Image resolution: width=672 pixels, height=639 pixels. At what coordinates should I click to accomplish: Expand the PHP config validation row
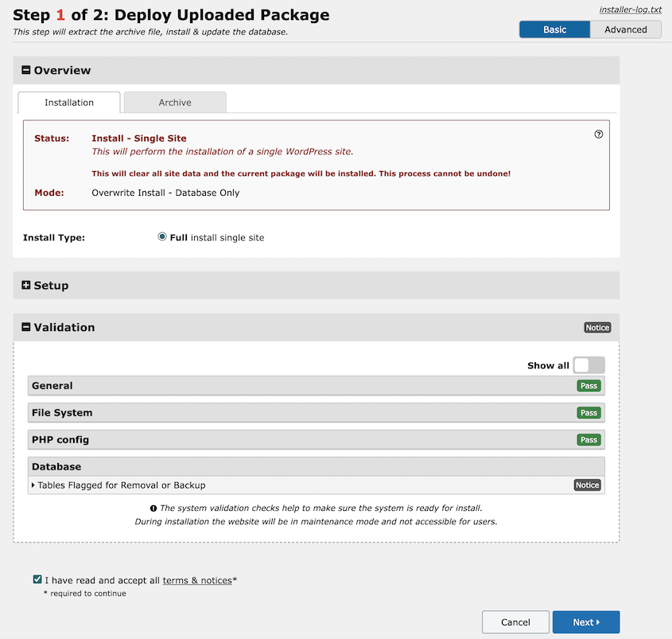click(x=317, y=439)
